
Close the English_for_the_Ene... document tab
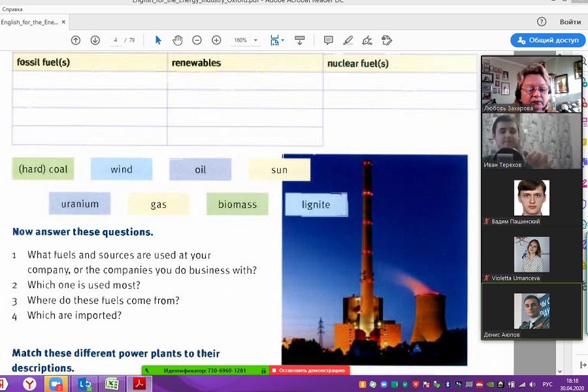(x=63, y=22)
